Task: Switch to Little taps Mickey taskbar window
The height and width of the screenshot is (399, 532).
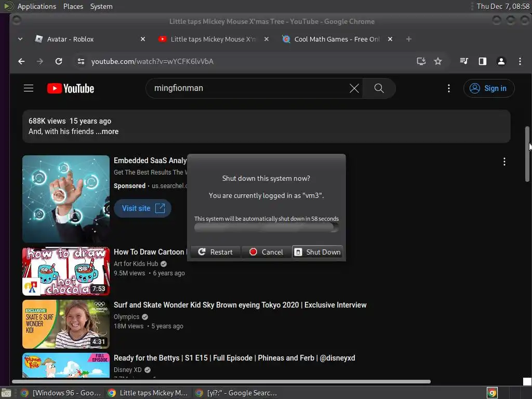Action: (x=148, y=393)
